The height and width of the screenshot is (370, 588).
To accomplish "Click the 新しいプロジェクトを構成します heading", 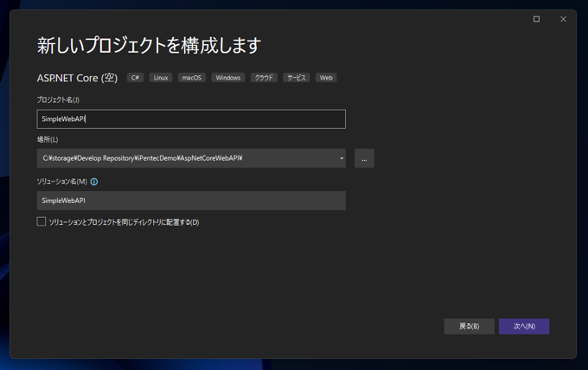I will tap(149, 45).
